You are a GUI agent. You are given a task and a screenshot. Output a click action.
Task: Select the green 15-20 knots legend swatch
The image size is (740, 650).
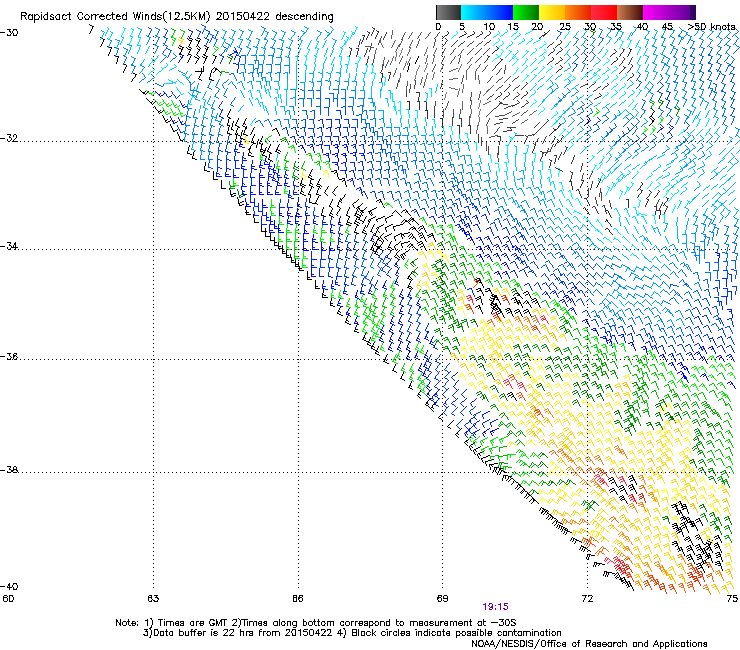pos(526,12)
